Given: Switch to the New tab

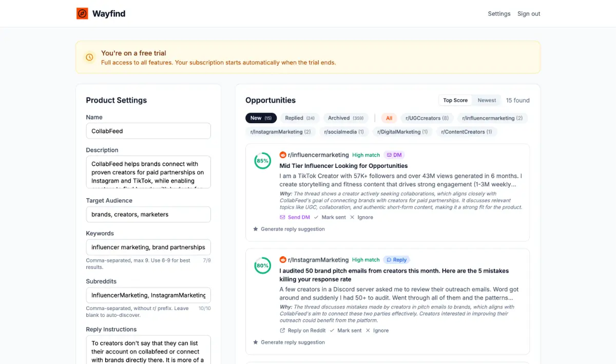Looking at the screenshot, I should [x=261, y=118].
